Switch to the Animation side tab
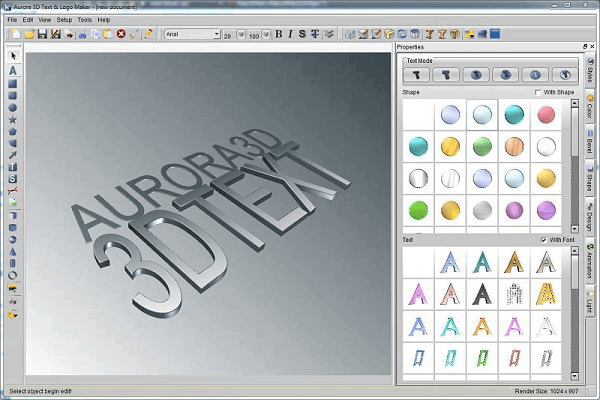This screenshot has width=600, height=400. tap(590, 262)
